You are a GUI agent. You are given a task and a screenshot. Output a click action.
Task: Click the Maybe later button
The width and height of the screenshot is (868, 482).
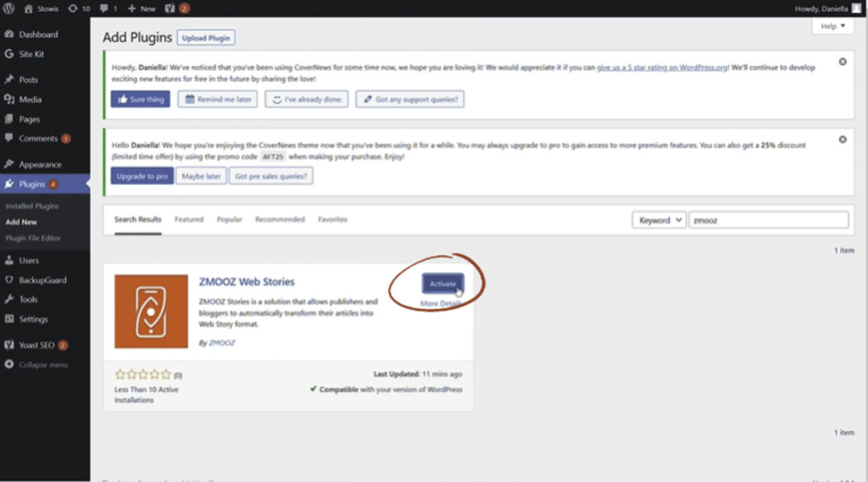click(x=201, y=176)
